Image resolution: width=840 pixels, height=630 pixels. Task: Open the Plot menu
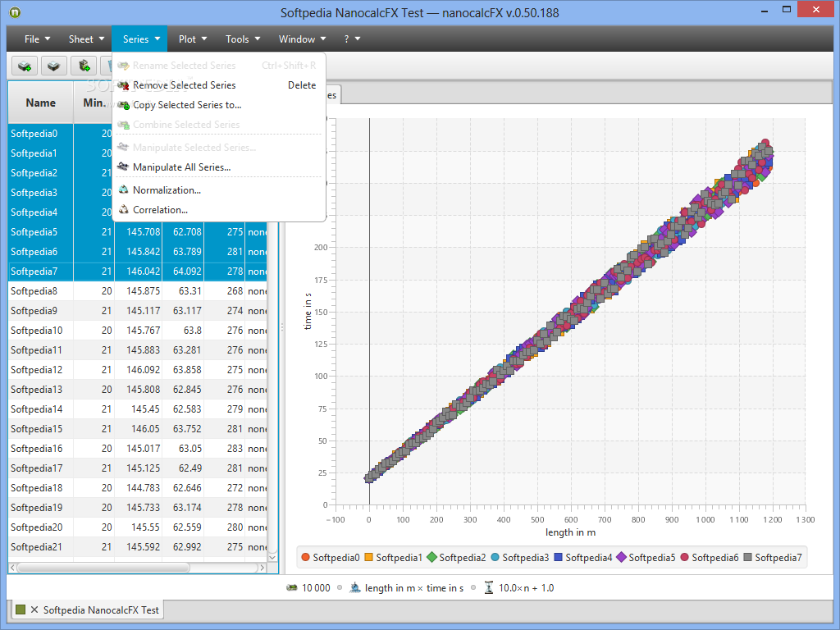[192, 39]
